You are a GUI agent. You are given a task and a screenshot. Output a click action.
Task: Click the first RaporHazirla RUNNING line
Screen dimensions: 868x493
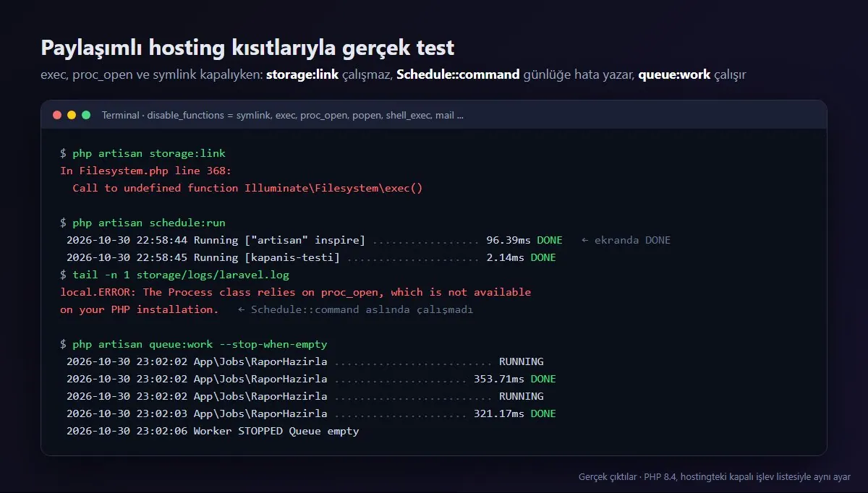click(305, 361)
